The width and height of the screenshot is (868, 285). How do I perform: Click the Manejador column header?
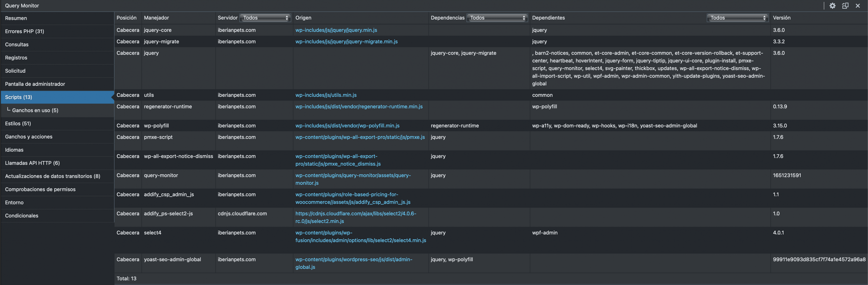(156, 18)
